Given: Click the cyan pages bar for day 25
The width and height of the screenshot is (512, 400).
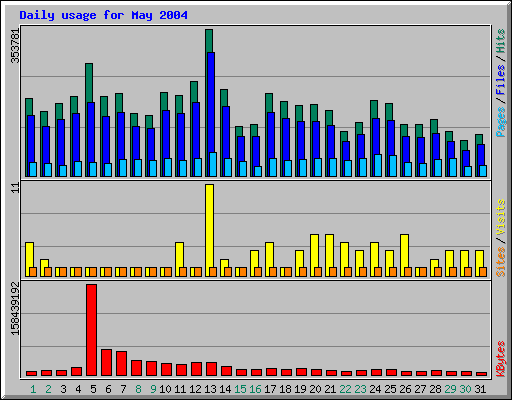Looking at the screenshot, I should 393,166.
